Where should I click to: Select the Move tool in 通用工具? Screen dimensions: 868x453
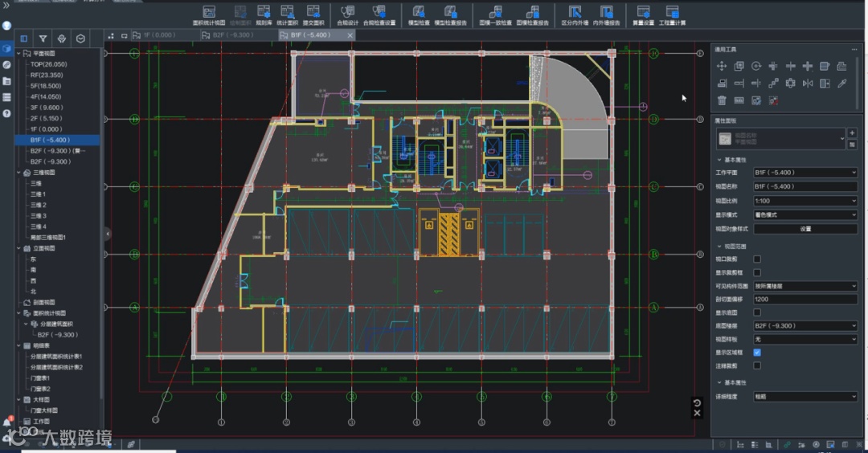tap(721, 67)
